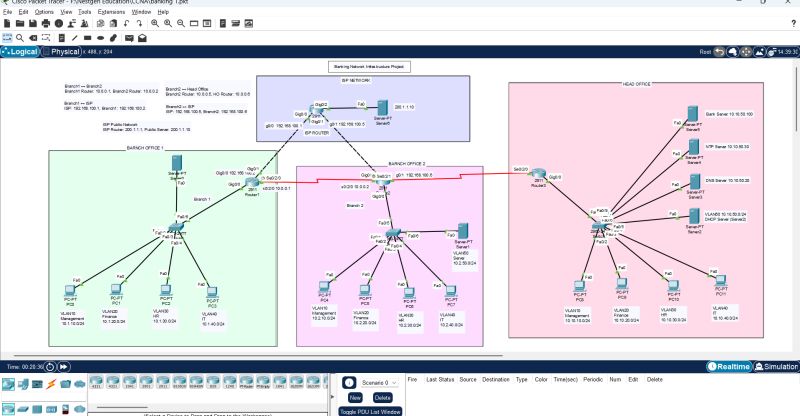Open the Options menu

44,11
